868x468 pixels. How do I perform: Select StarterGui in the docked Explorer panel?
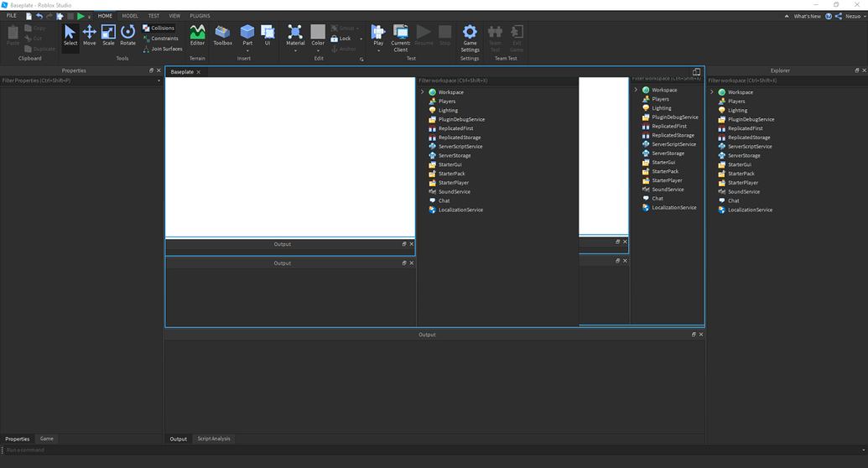pyautogui.click(x=739, y=164)
